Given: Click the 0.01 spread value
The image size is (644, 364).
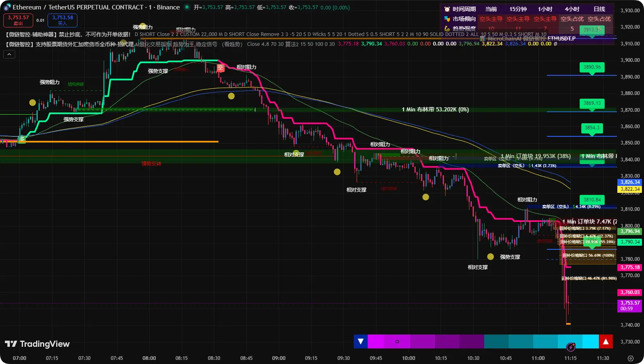Looking at the screenshot, I should pyautogui.click(x=40, y=20).
